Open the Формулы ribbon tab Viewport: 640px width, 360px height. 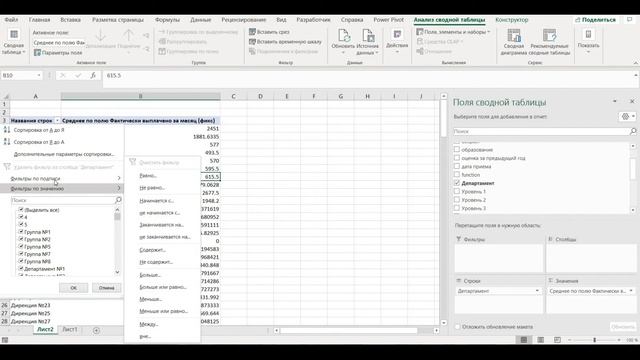click(x=167, y=20)
